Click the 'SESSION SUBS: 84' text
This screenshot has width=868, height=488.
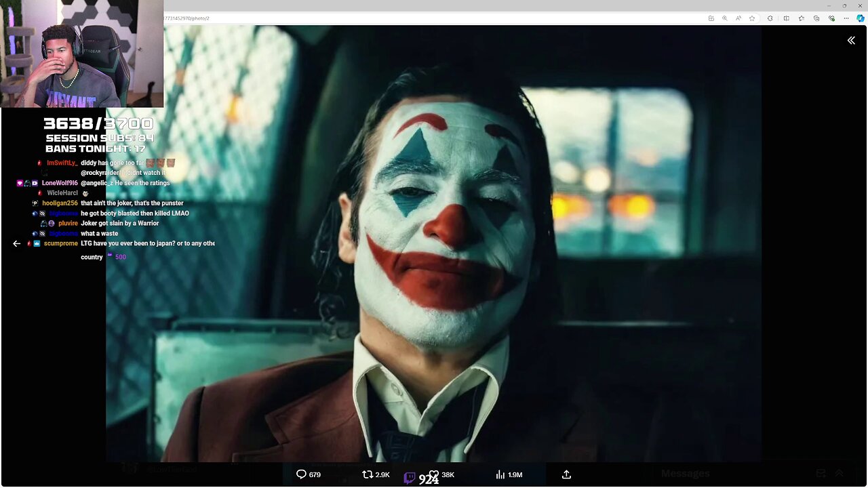click(100, 138)
